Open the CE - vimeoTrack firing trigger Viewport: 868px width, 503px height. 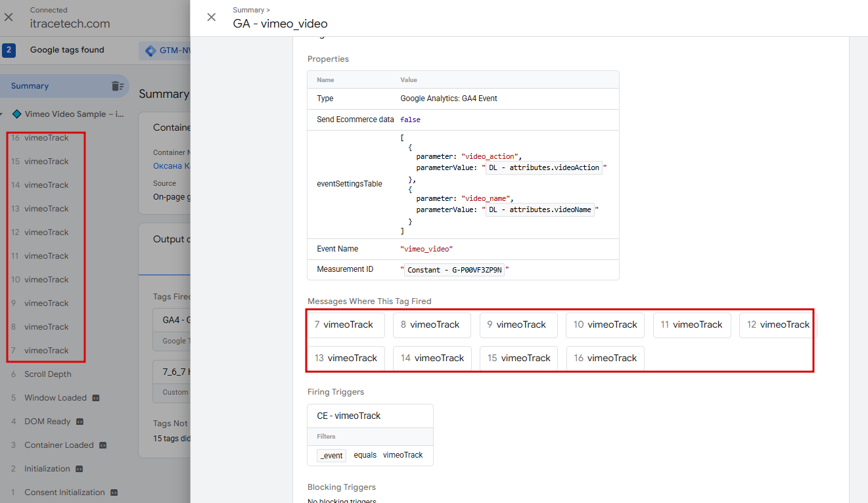pos(349,416)
